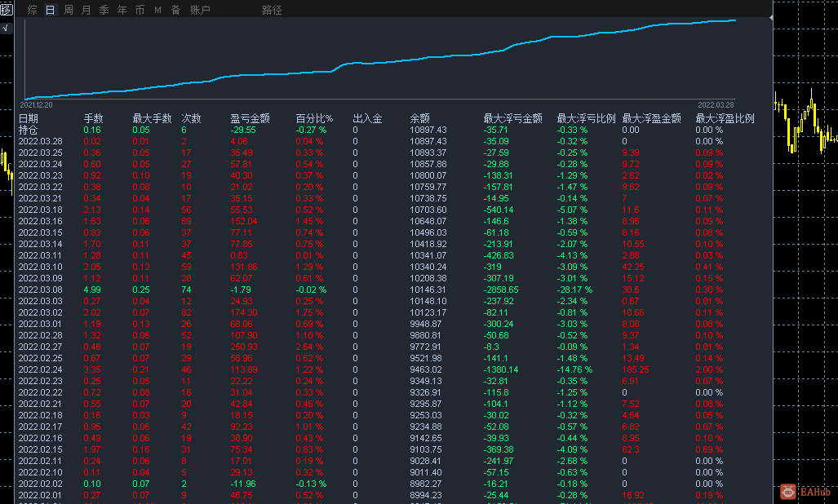Click max floating profit 185.25
Screen dimensions: 838x504
pyautogui.click(x=636, y=369)
